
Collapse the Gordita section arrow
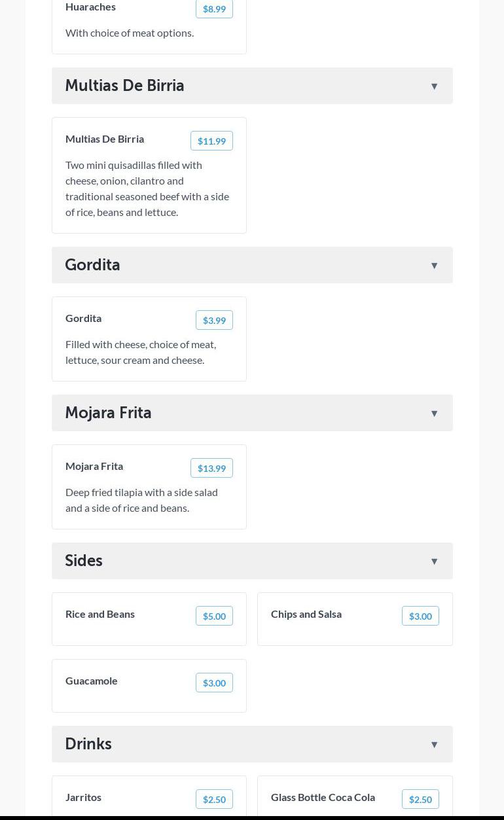(x=434, y=266)
